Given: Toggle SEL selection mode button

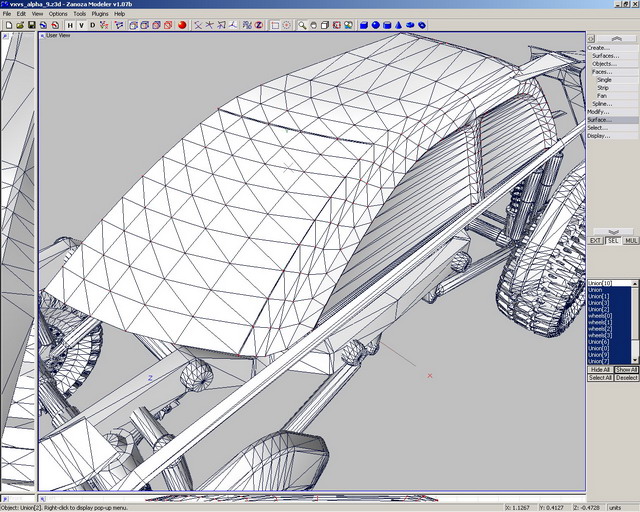Looking at the screenshot, I should tap(612, 240).
